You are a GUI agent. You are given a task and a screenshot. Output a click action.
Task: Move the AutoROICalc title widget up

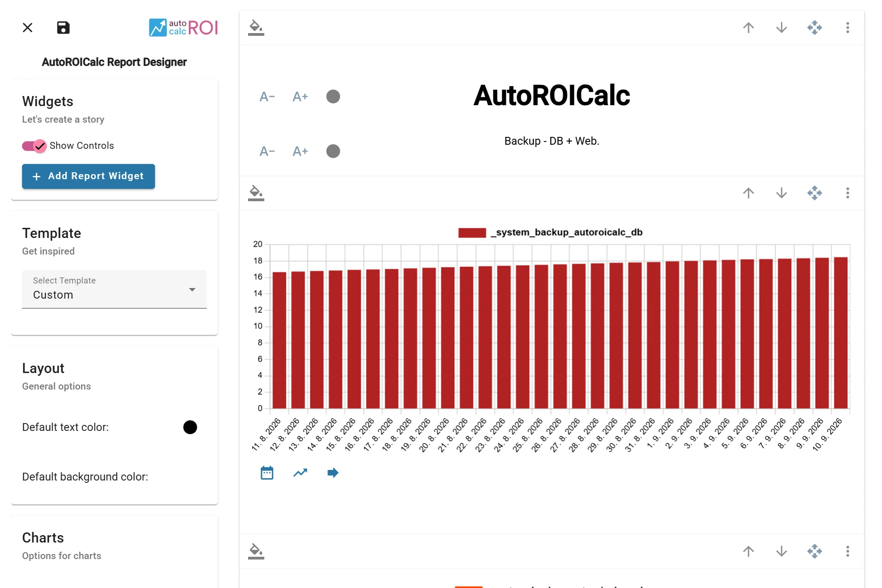749,28
